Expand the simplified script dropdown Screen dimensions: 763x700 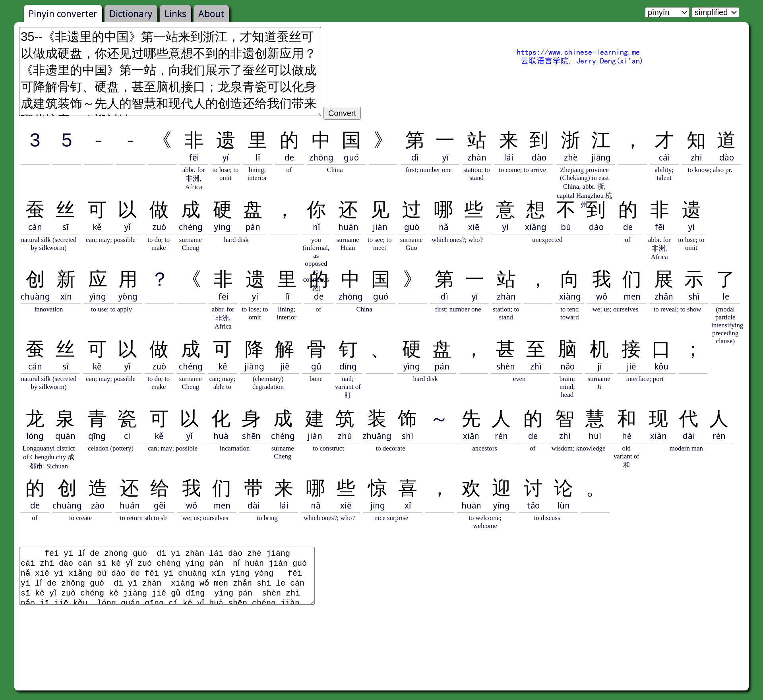(715, 12)
